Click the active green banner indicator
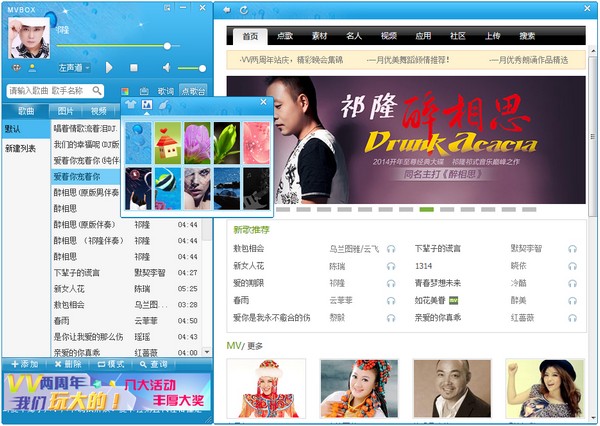 tap(427, 209)
